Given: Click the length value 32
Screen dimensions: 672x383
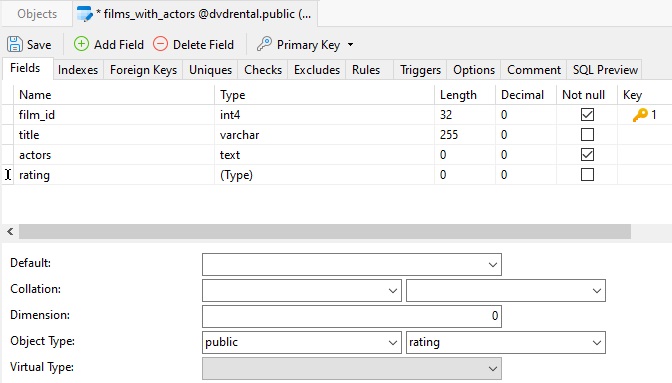Looking at the screenshot, I should (x=446, y=115).
